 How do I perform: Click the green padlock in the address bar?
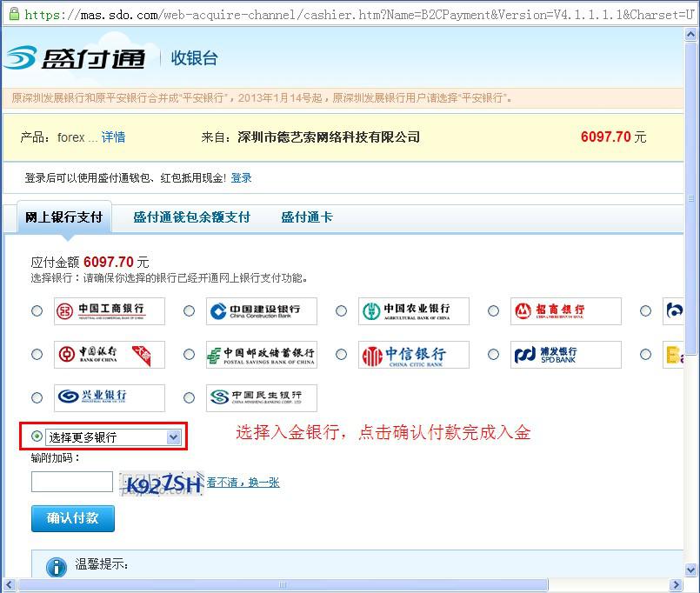(14, 14)
